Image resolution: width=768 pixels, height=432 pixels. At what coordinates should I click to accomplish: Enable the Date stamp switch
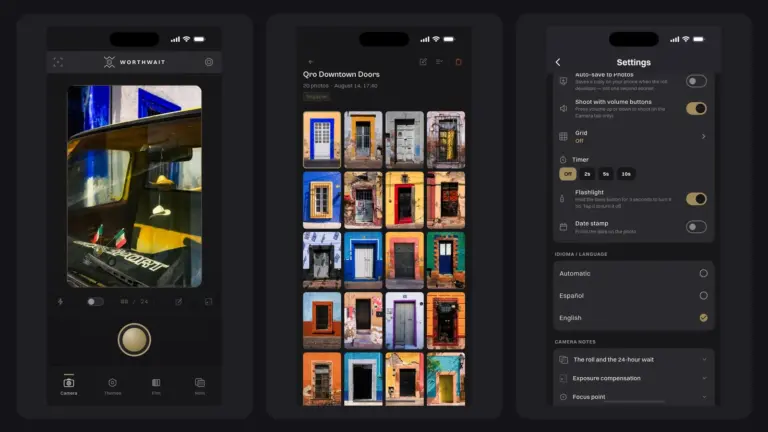(x=696, y=227)
